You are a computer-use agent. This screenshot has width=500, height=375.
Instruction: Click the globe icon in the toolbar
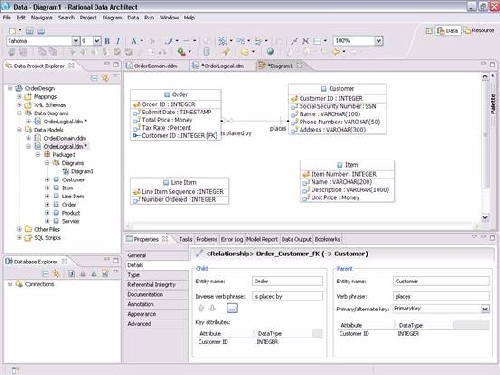[x=270, y=51]
